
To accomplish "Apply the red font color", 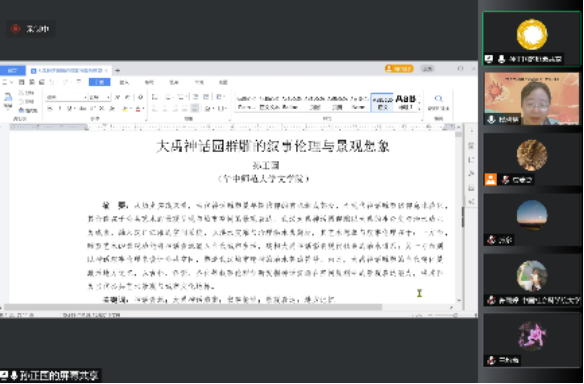I will click(x=139, y=109).
